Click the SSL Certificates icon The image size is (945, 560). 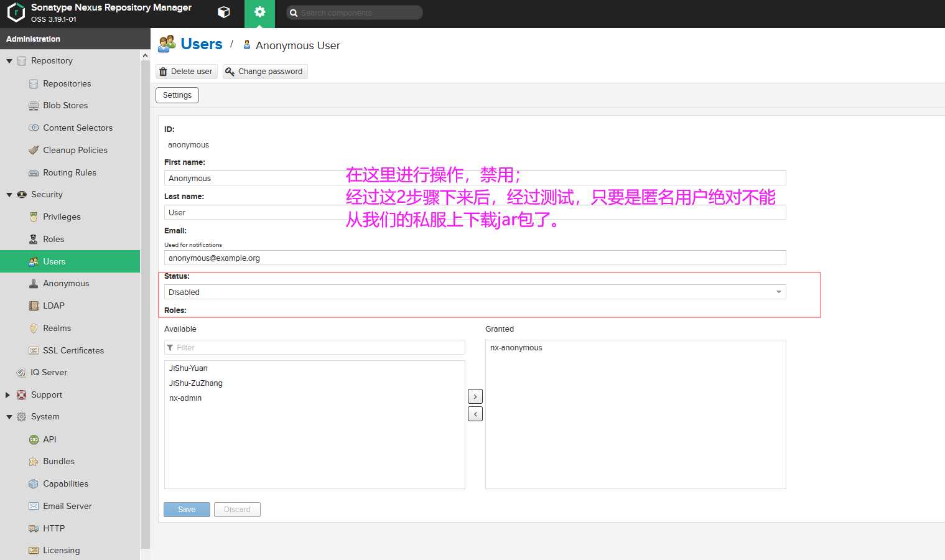[34, 350]
